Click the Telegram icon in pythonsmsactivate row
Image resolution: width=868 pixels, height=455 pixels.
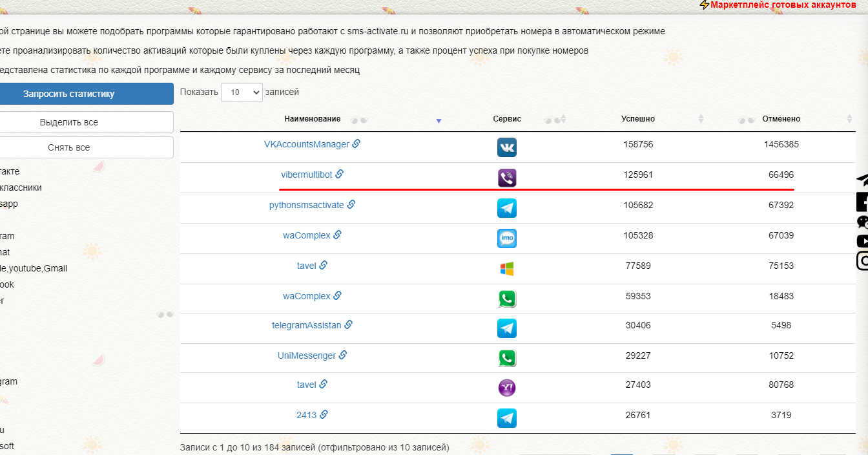pyautogui.click(x=506, y=208)
